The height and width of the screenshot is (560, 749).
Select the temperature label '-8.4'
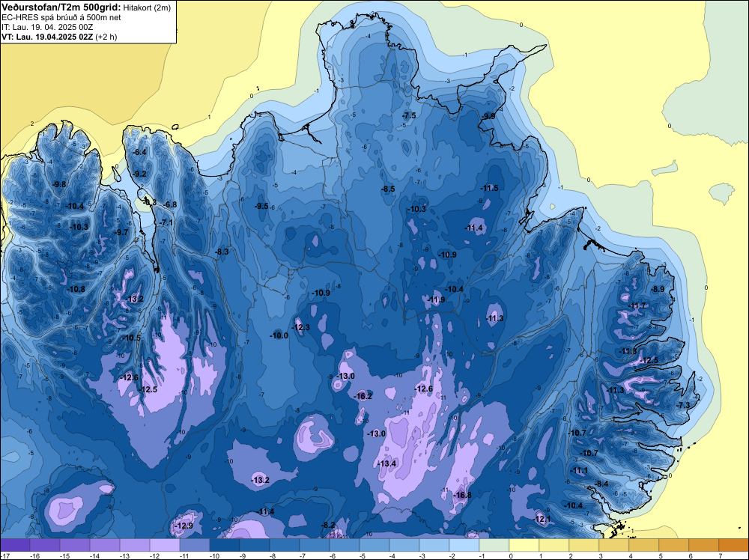(x=601, y=484)
